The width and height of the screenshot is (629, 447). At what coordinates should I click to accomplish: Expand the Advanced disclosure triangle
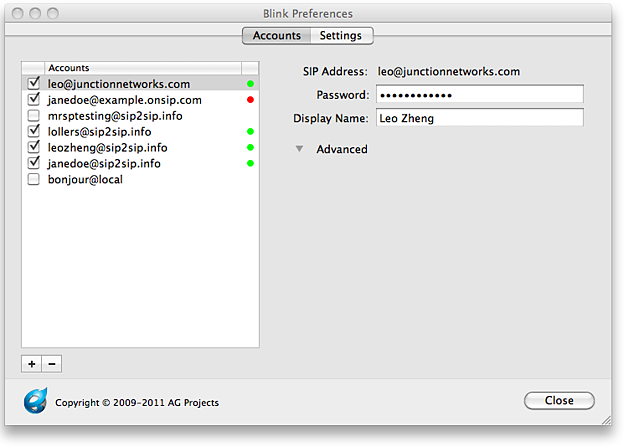pos(299,149)
